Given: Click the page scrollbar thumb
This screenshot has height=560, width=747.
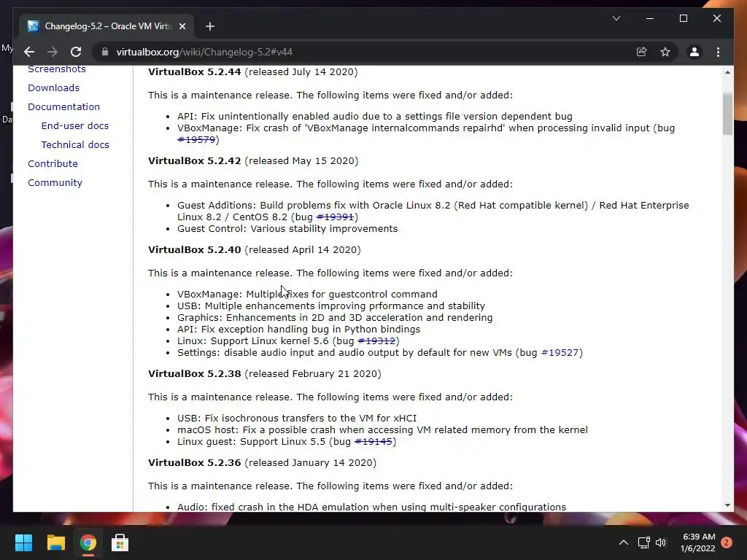Looking at the screenshot, I should coord(727,114).
